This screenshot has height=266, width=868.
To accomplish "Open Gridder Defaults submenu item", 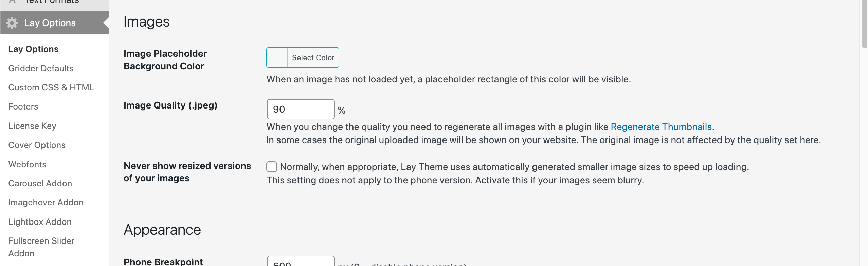I will click(41, 68).
